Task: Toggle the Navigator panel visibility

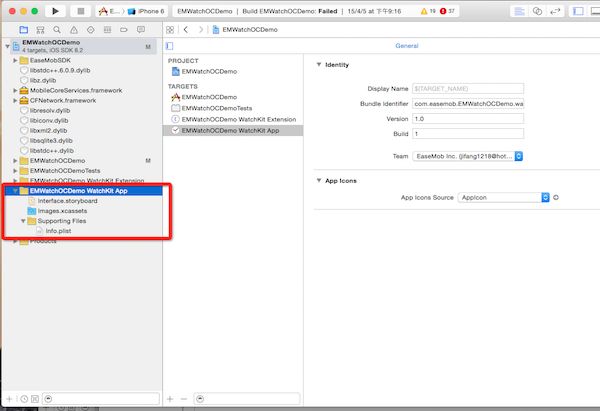Action: tap(578, 11)
